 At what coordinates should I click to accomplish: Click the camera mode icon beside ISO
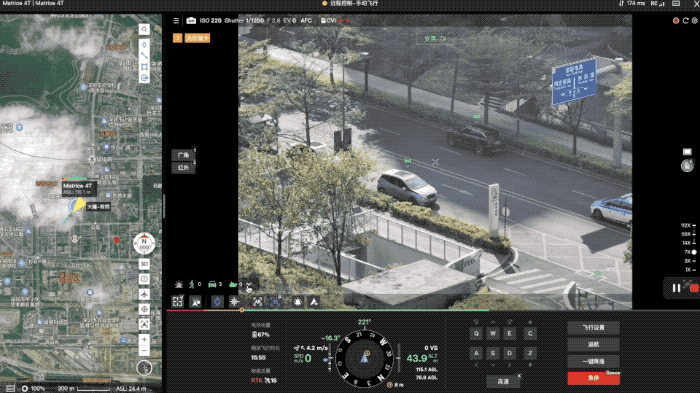click(191, 21)
